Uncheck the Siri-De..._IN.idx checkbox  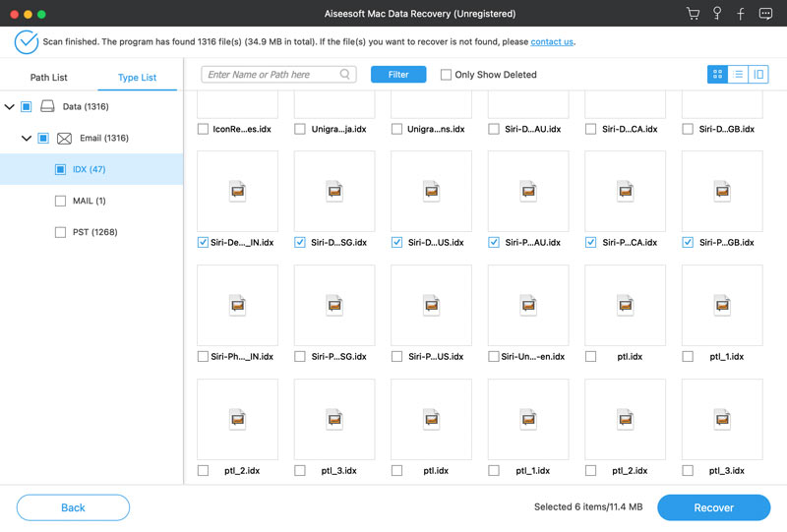click(203, 243)
